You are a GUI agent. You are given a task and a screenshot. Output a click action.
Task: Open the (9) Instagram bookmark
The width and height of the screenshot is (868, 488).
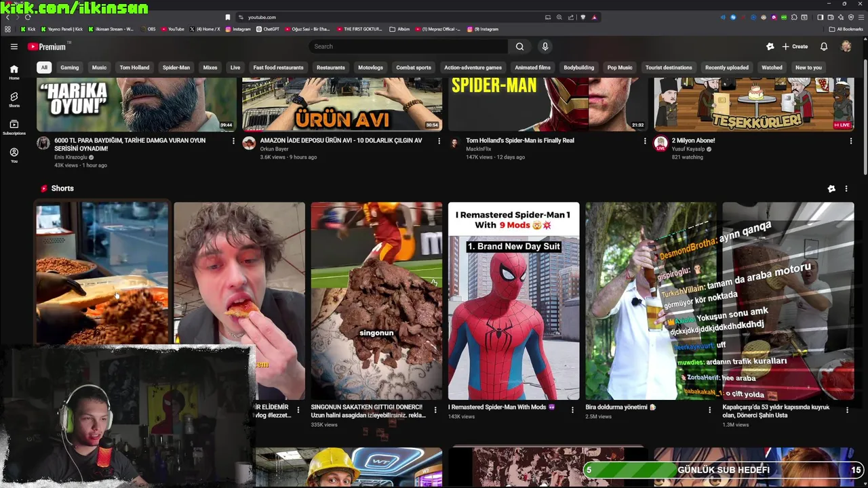(x=482, y=29)
